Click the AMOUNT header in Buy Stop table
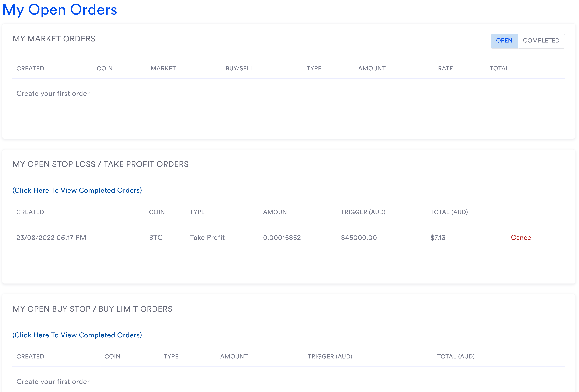Image resolution: width=579 pixels, height=392 pixels. click(234, 356)
